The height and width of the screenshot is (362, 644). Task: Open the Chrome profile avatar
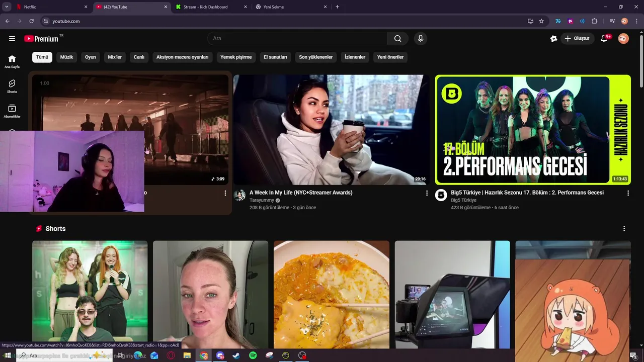click(624, 21)
